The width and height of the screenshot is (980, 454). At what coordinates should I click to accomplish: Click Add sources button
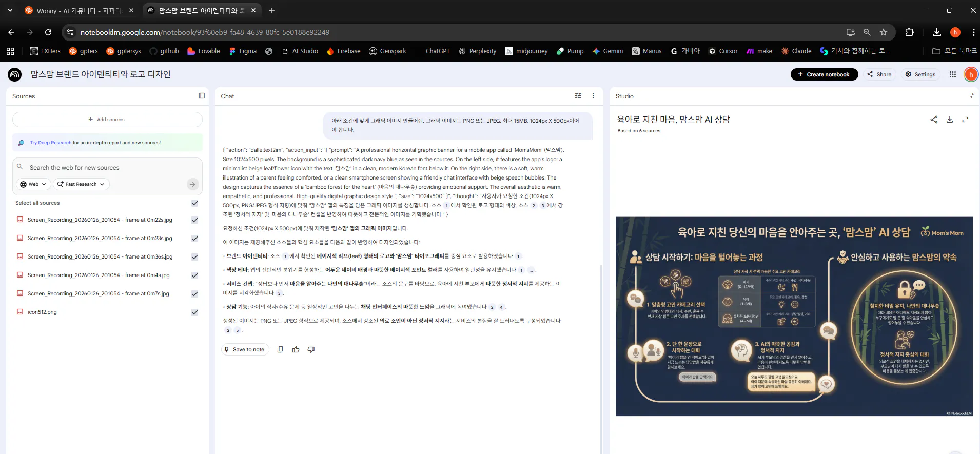[x=107, y=120]
